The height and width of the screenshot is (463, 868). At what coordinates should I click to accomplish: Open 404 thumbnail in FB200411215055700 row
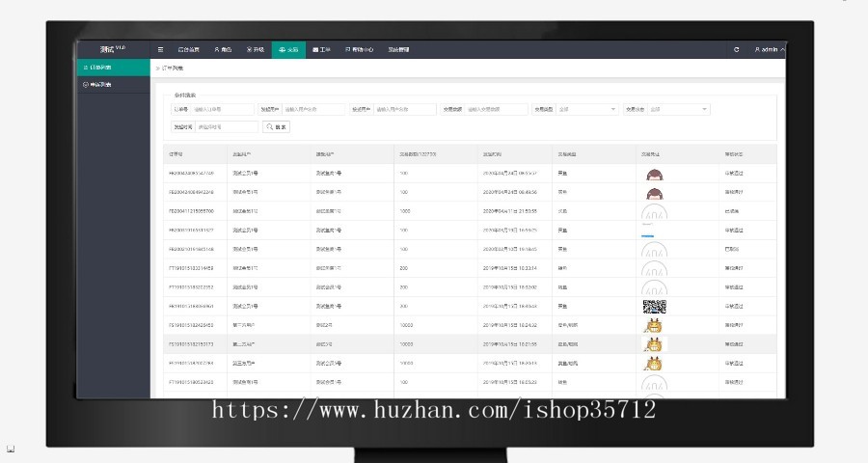tap(654, 211)
